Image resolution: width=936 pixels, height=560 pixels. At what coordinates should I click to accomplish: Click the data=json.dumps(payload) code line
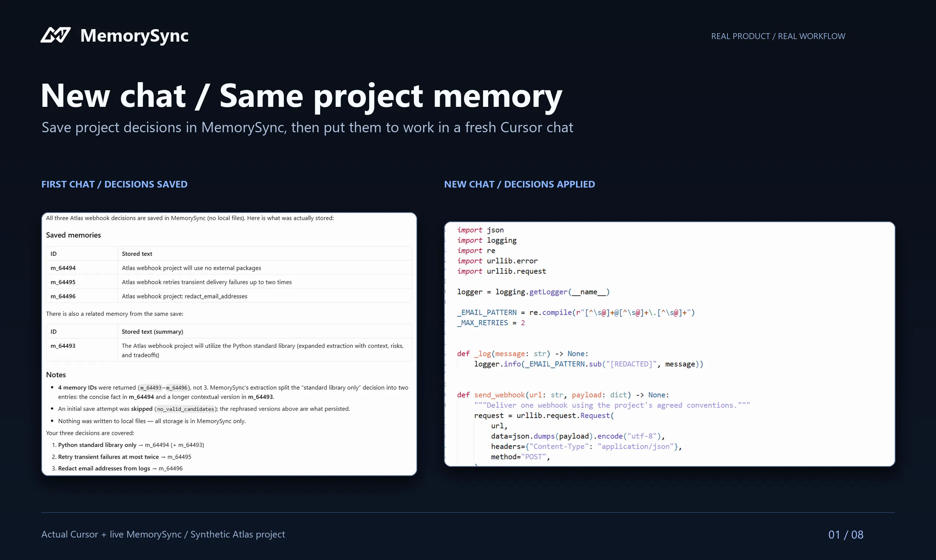point(578,436)
